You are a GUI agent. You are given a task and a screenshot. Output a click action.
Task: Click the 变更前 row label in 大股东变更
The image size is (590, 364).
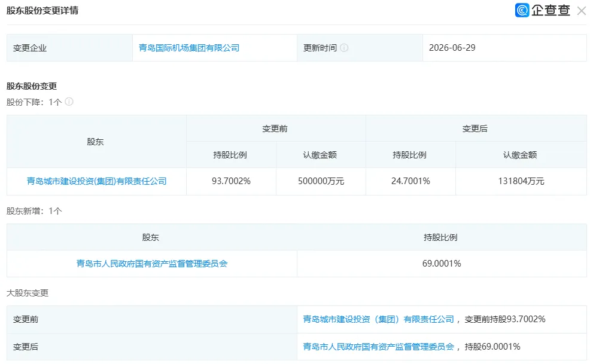point(26,320)
